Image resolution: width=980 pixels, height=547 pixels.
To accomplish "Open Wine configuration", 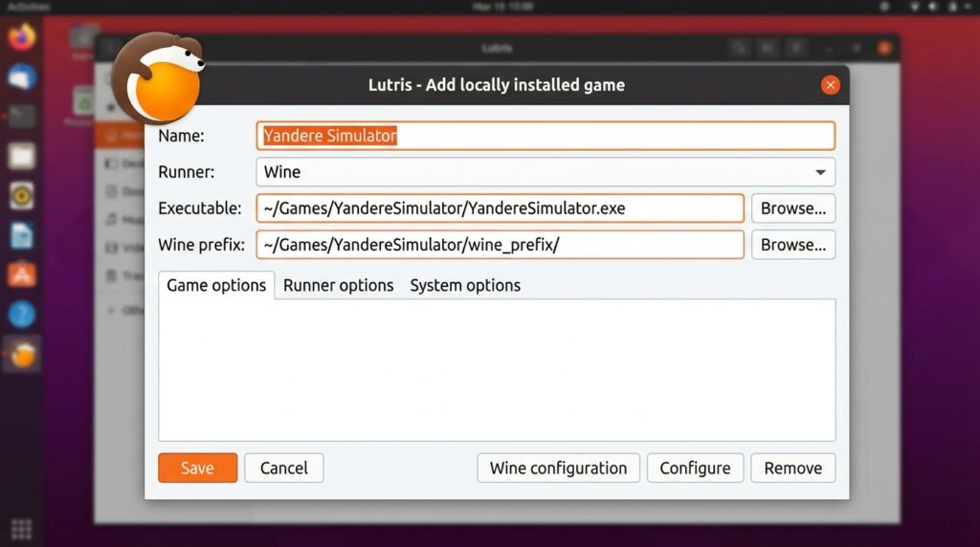I will click(558, 468).
